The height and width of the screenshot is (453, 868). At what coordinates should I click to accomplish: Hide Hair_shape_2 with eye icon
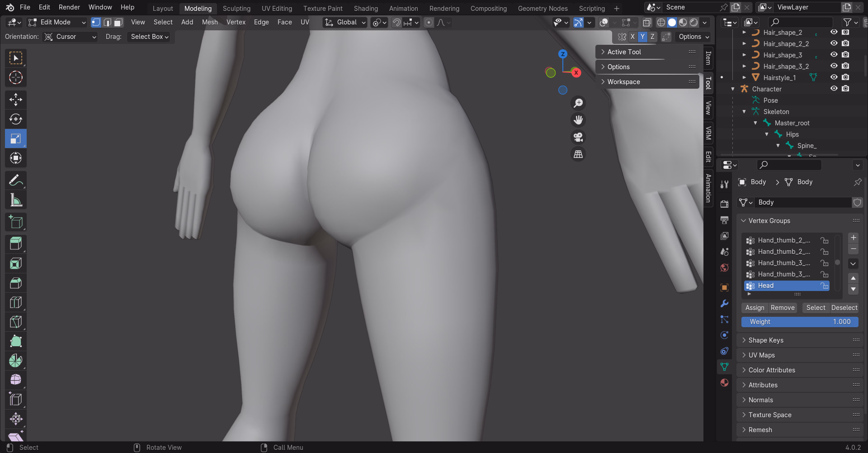coord(834,32)
